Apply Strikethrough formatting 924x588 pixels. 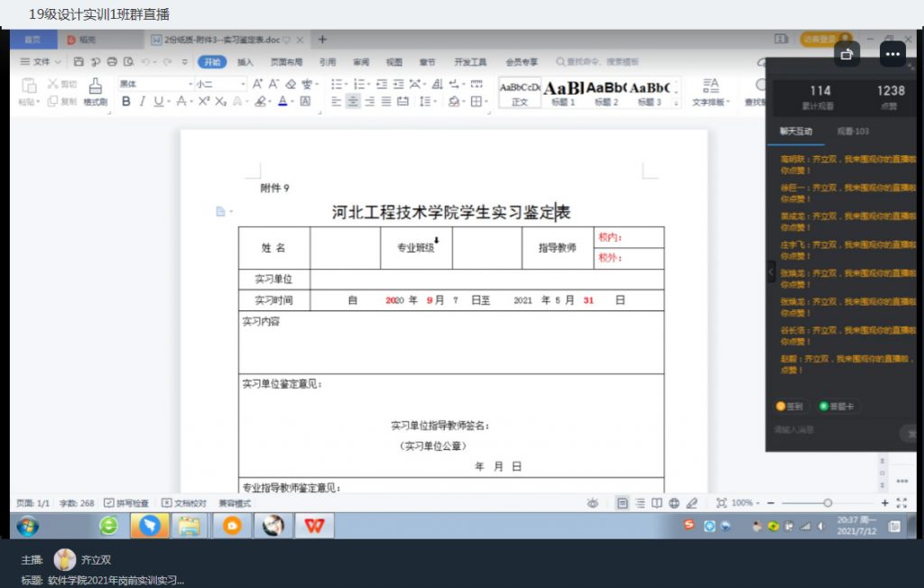[181, 101]
